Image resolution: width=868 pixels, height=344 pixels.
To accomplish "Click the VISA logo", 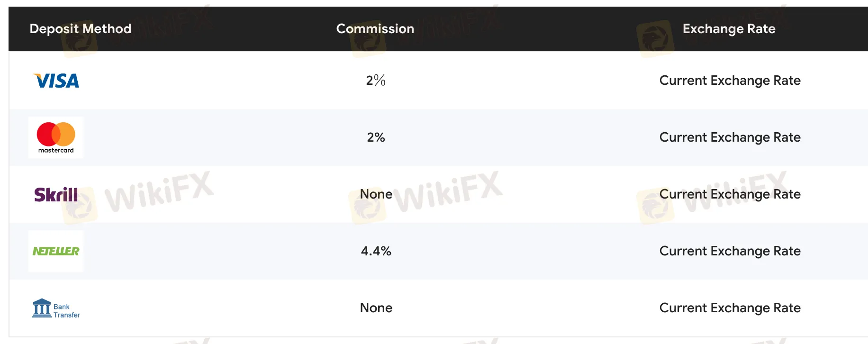I will pos(56,81).
